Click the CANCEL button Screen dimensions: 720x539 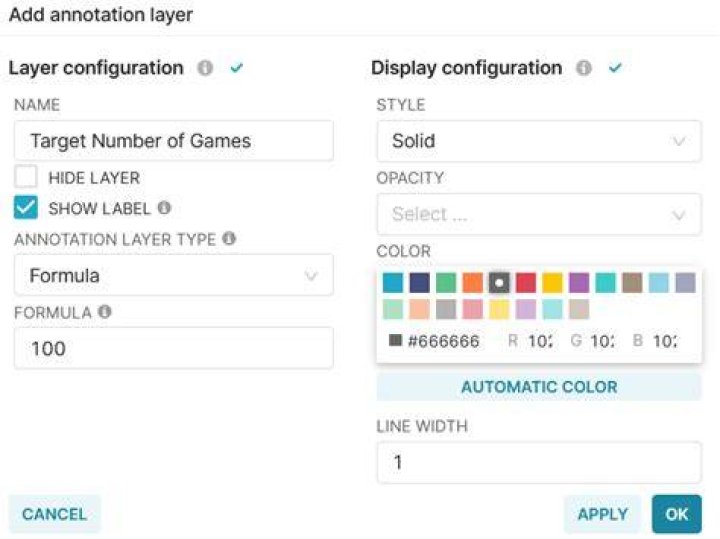pyautogui.click(x=55, y=514)
